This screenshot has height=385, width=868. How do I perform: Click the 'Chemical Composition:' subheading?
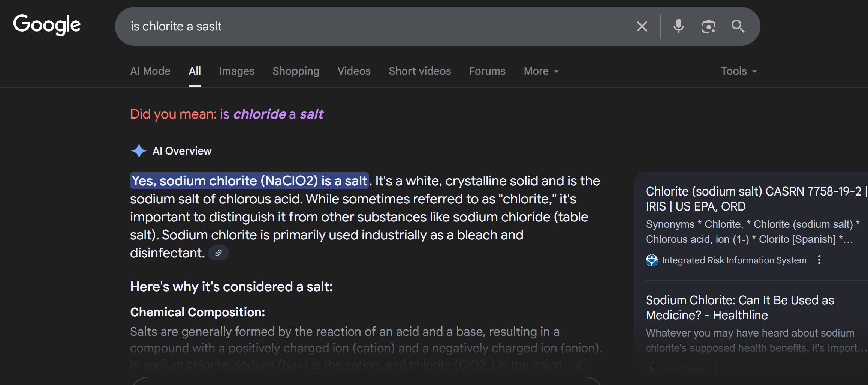198,312
